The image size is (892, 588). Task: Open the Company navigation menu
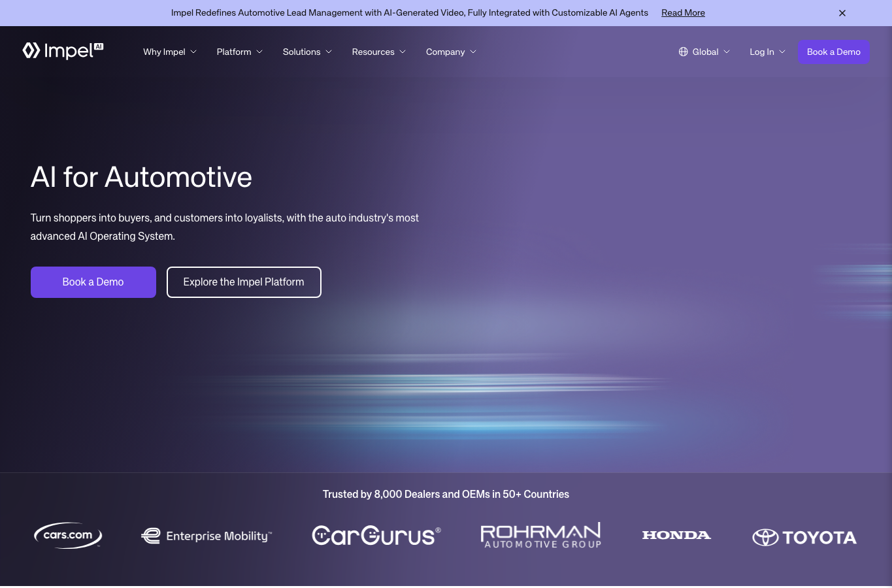[452, 52]
